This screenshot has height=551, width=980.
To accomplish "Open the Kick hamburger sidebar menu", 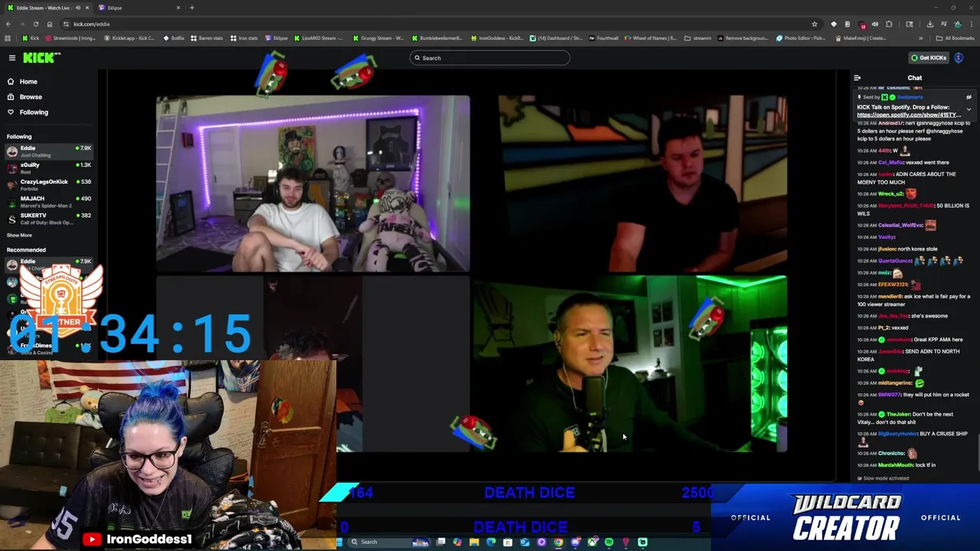I will 12,58.
